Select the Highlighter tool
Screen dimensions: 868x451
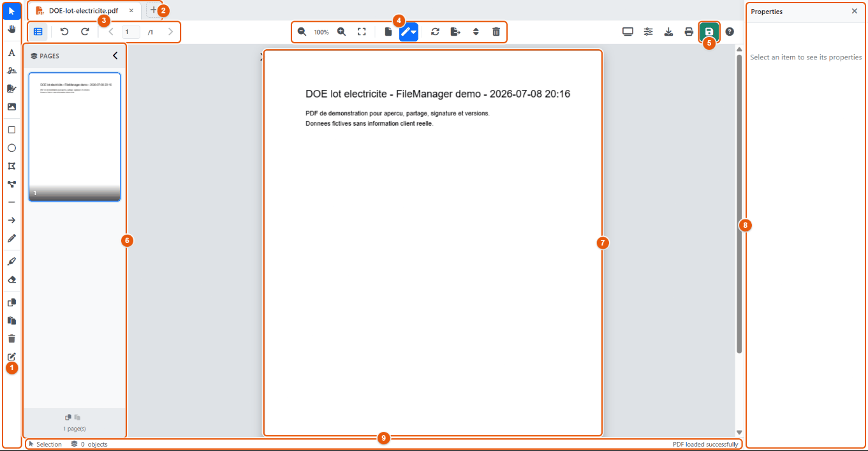[x=11, y=262]
